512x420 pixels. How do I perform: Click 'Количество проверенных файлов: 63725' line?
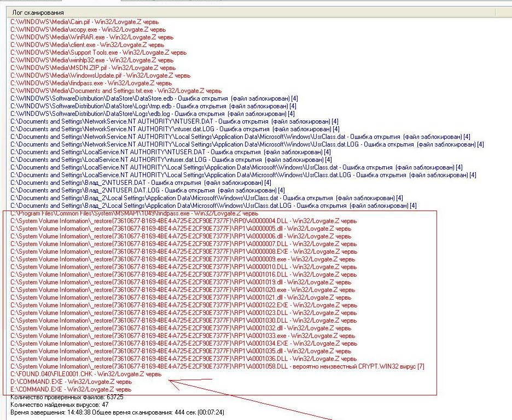[67, 398]
